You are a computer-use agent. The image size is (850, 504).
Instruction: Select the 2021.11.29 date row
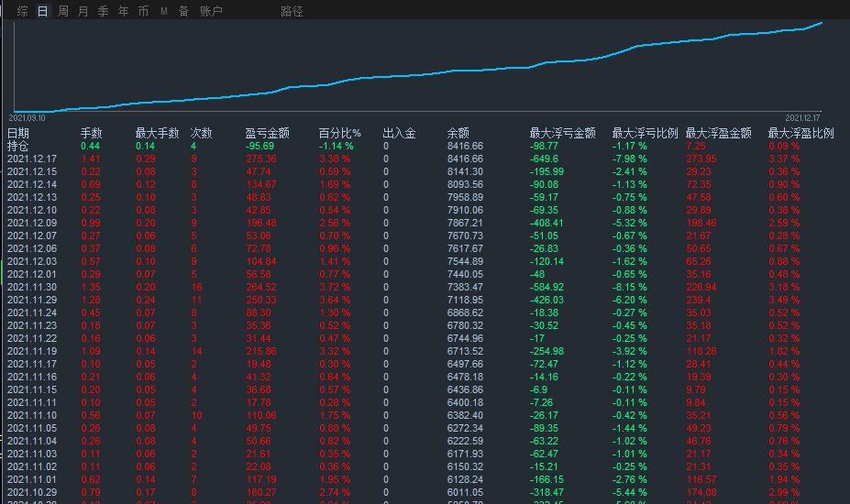pyautogui.click(x=32, y=300)
